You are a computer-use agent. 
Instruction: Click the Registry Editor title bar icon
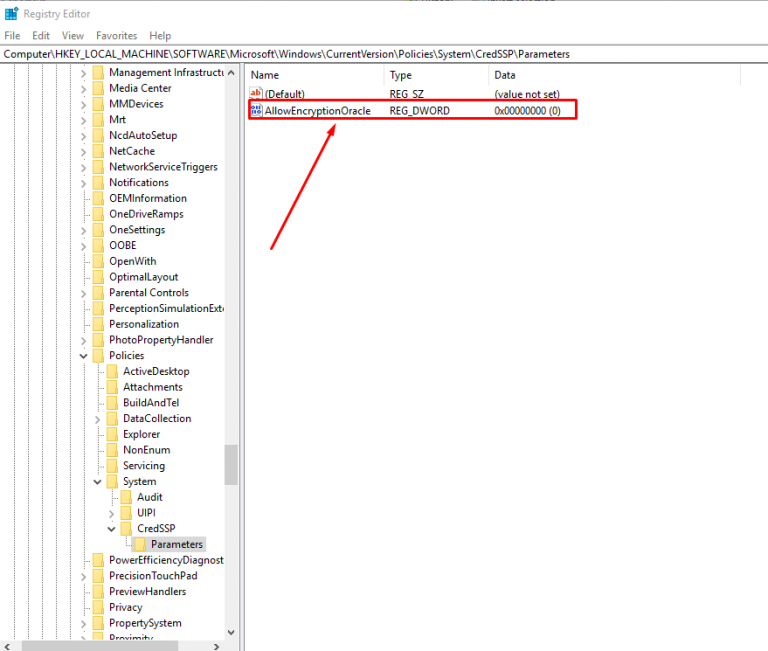tap(11, 13)
